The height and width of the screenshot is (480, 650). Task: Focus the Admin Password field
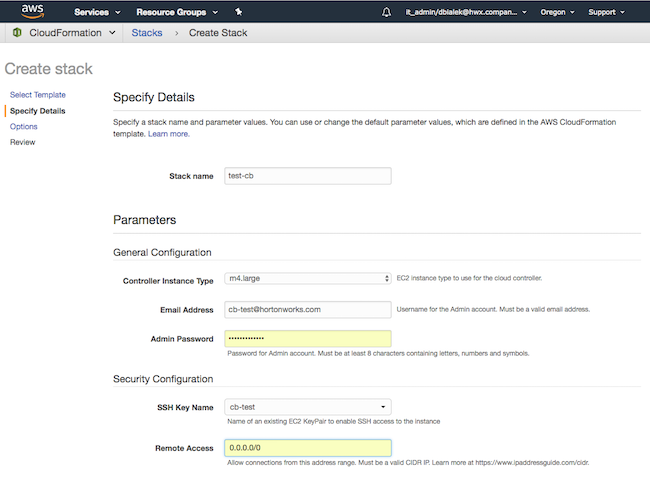307,339
